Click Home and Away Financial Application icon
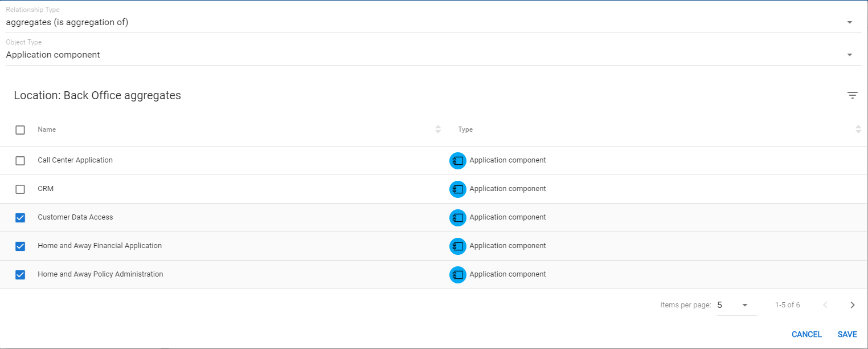 (x=457, y=246)
